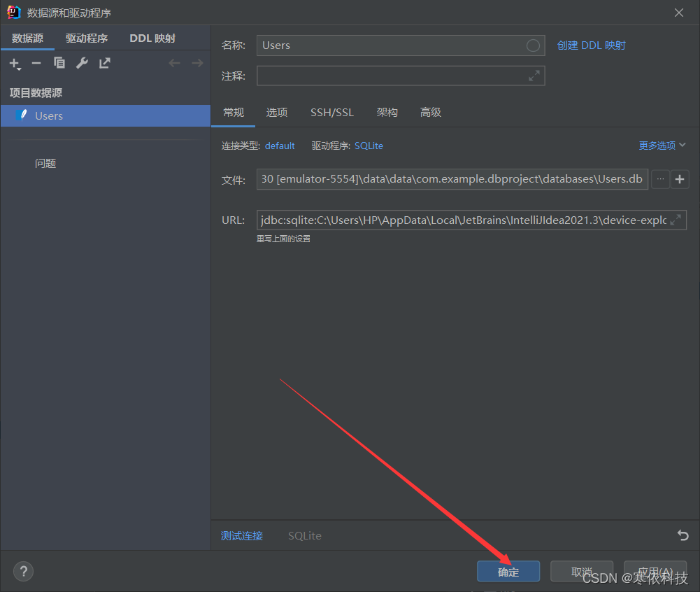Click the 项目数据源 section header
Viewport: 700px width, 592px height.
(36, 93)
